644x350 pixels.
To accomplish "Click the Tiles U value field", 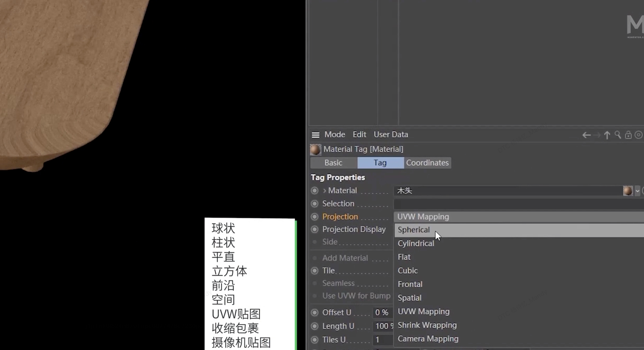I will point(383,340).
